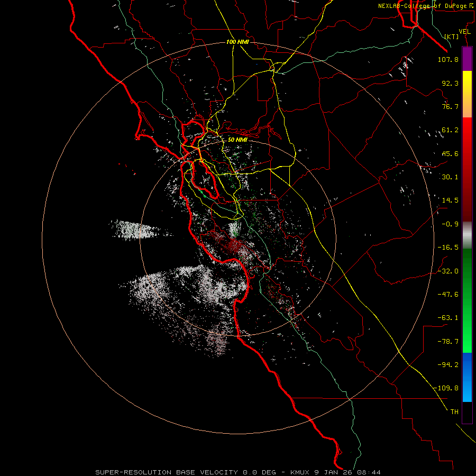Select the -78.7 scale value
The height and width of the screenshot is (476, 476).
(448, 342)
